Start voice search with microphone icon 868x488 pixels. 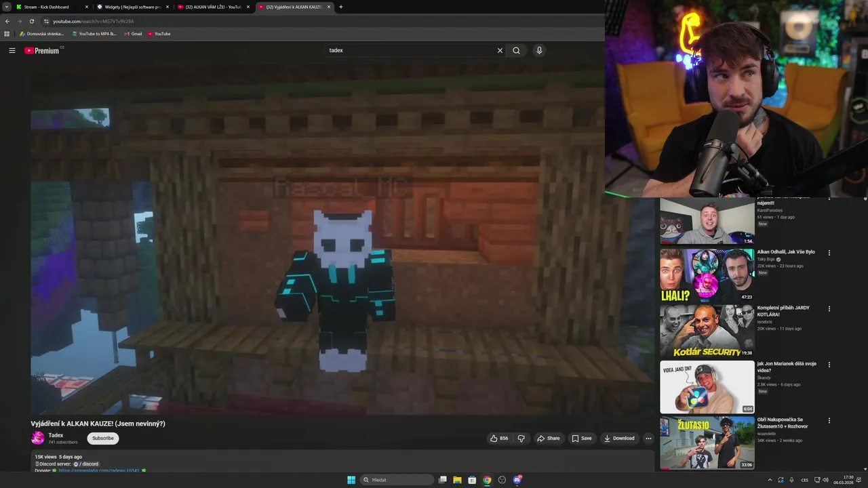(539, 50)
